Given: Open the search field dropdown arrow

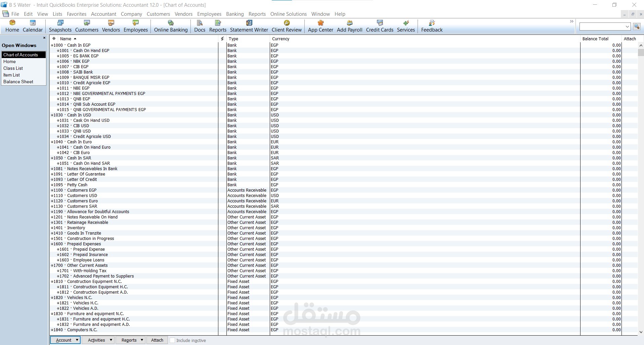Looking at the screenshot, I should click(627, 27).
